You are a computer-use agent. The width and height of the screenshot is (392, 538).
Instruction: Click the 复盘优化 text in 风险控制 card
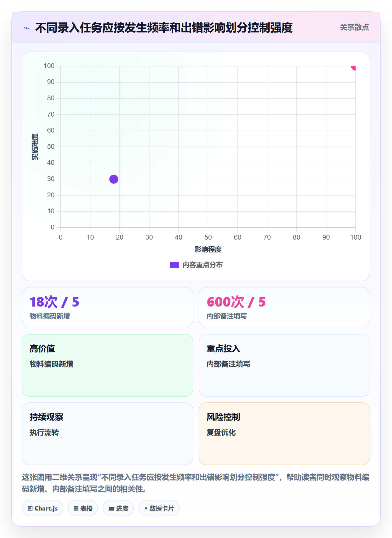(x=221, y=432)
